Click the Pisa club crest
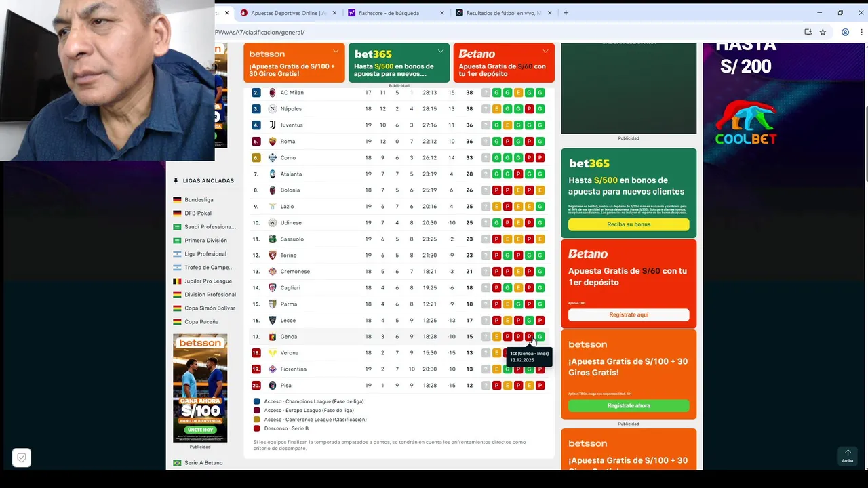The width and height of the screenshot is (868, 488). (273, 386)
